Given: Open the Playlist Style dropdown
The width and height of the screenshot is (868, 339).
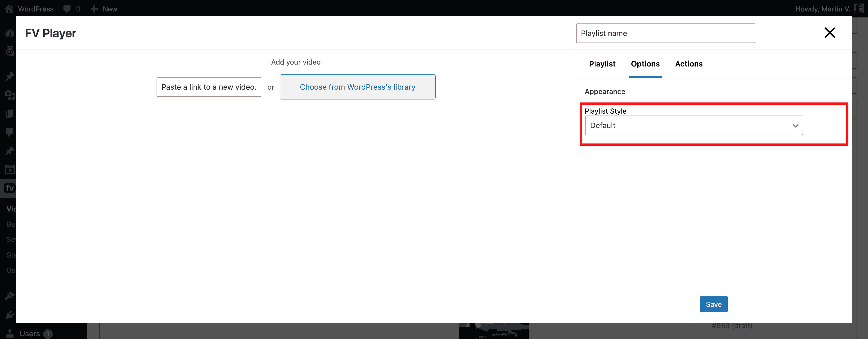Looking at the screenshot, I should click(x=694, y=125).
